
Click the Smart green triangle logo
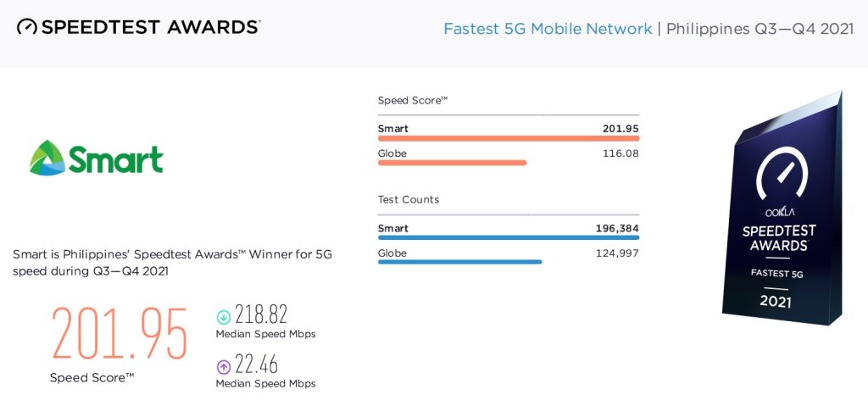pyautogui.click(x=47, y=158)
